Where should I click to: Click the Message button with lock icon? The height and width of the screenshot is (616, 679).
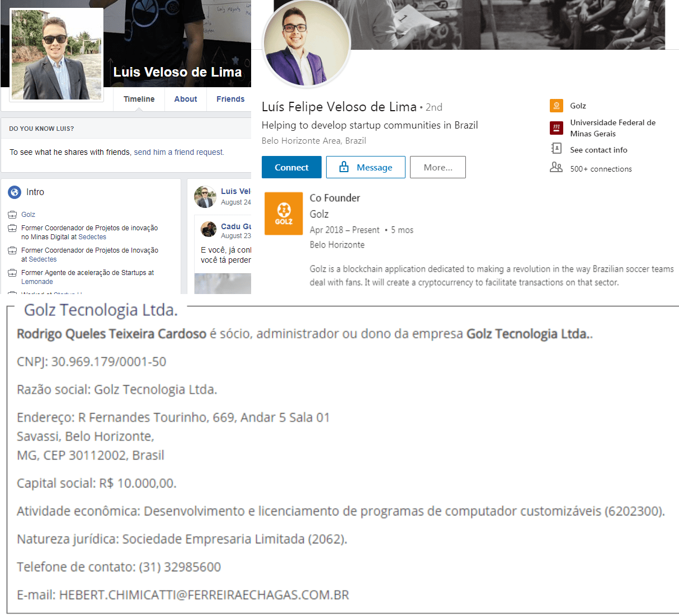click(x=366, y=167)
